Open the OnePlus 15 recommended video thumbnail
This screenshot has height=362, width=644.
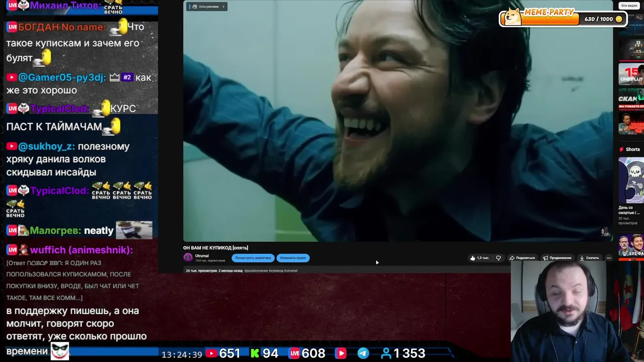click(631, 75)
